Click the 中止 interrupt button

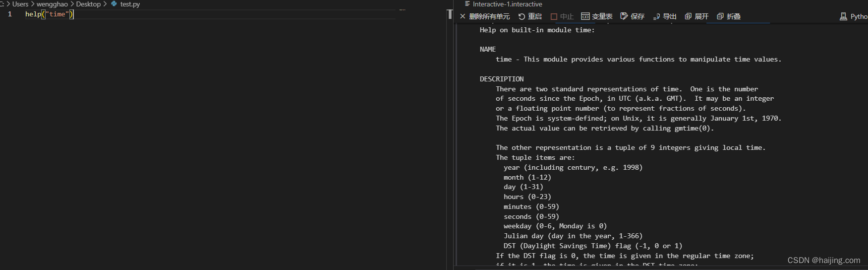[562, 16]
